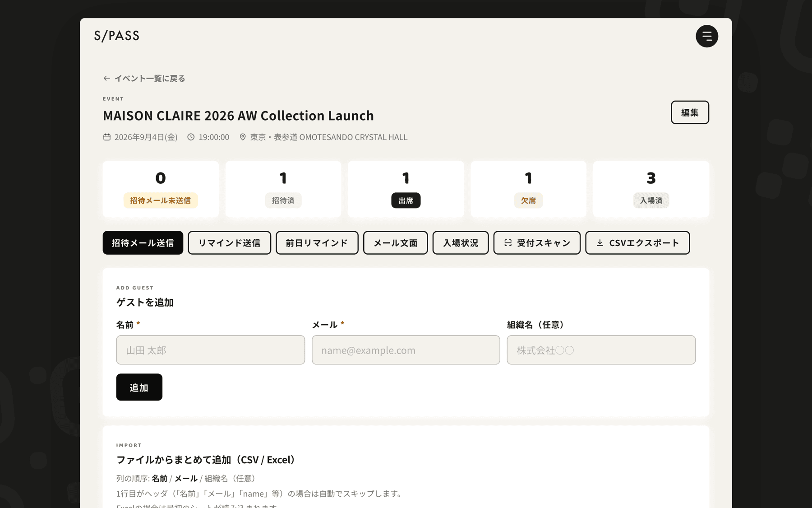
Task: Click the EVENT label above the title
Action: pyautogui.click(x=113, y=99)
